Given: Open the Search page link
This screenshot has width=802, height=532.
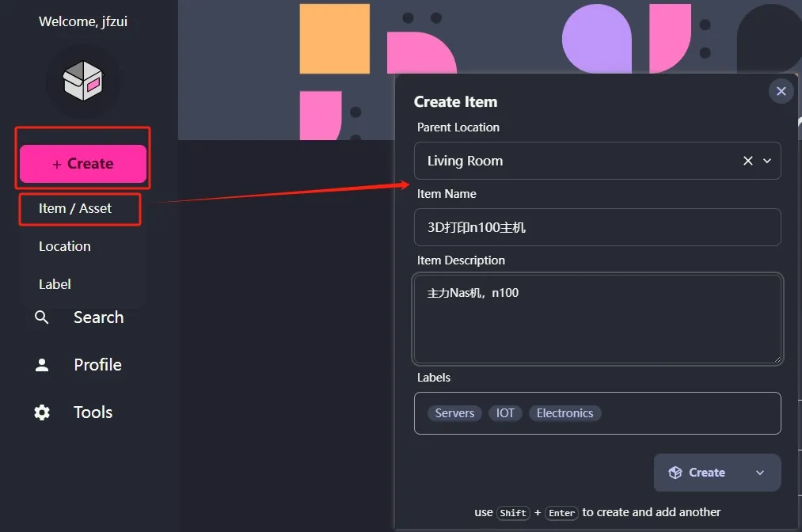Looking at the screenshot, I should pyautogui.click(x=98, y=317).
